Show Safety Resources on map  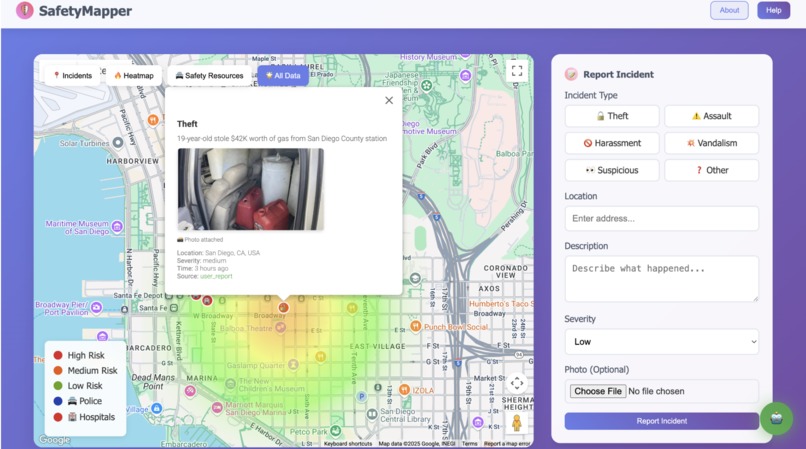coord(209,76)
